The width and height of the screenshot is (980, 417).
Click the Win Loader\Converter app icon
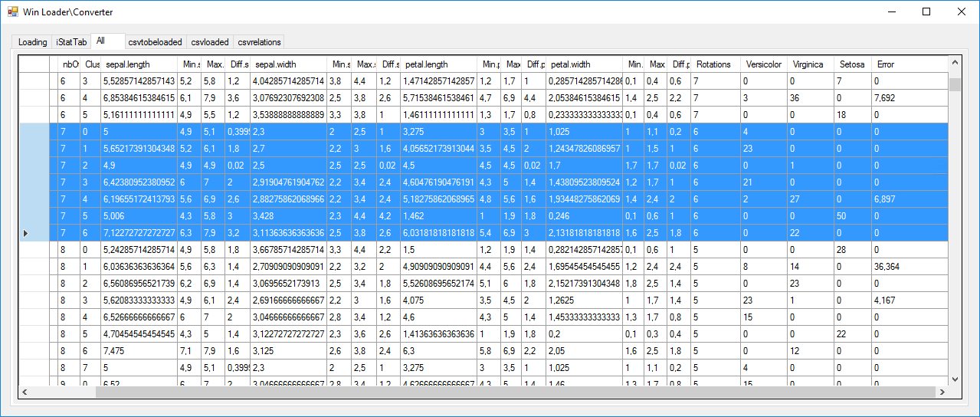click(x=12, y=11)
